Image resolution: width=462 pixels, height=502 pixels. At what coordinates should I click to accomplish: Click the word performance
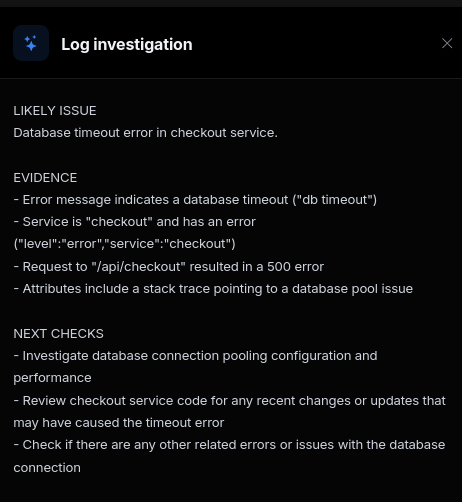tap(52, 378)
